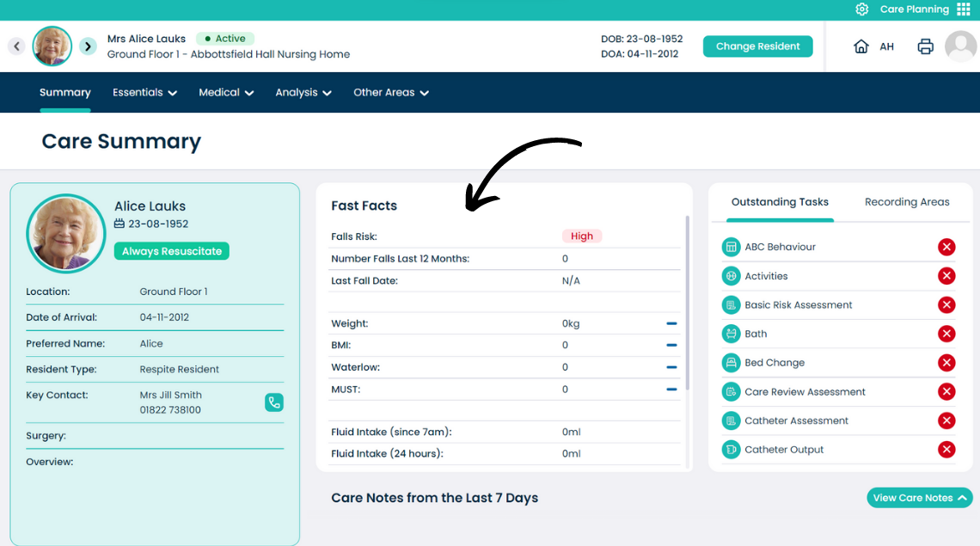The height and width of the screenshot is (546, 980).
Task: Expand the Essentials menu
Action: pos(144,93)
